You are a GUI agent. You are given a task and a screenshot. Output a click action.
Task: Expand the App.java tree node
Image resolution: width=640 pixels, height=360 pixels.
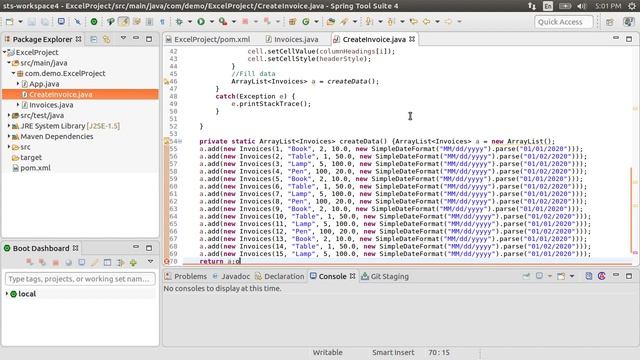18,84
